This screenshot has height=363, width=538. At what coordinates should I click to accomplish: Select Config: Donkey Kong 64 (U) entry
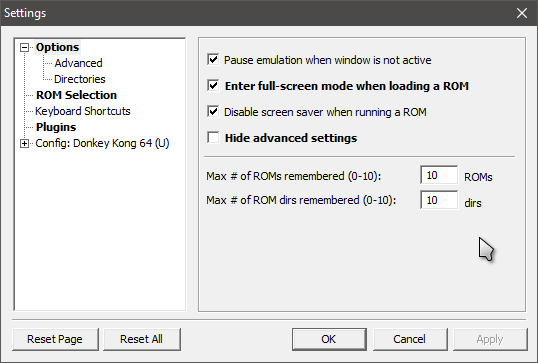[x=102, y=143]
